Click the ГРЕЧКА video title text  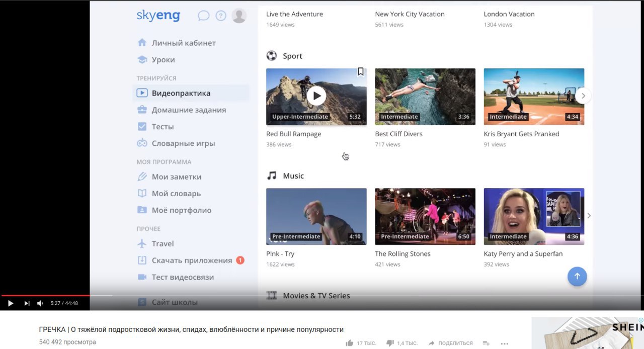pos(191,329)
